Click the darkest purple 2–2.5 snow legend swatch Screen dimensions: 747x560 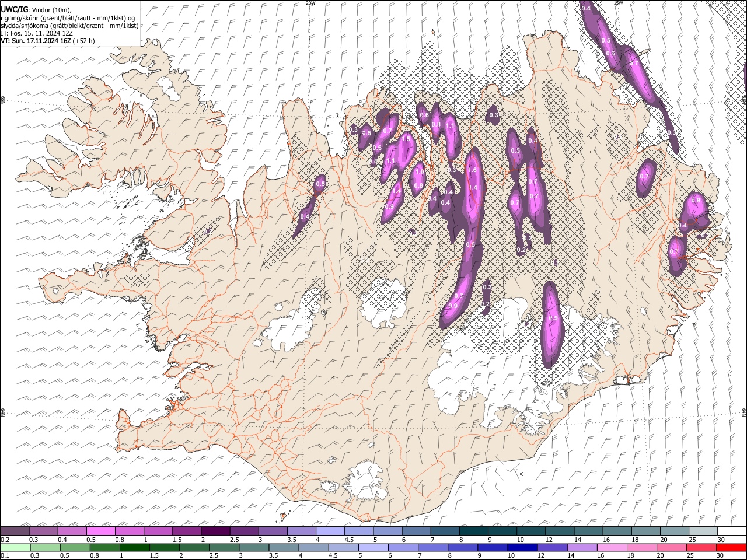[215, 531]
